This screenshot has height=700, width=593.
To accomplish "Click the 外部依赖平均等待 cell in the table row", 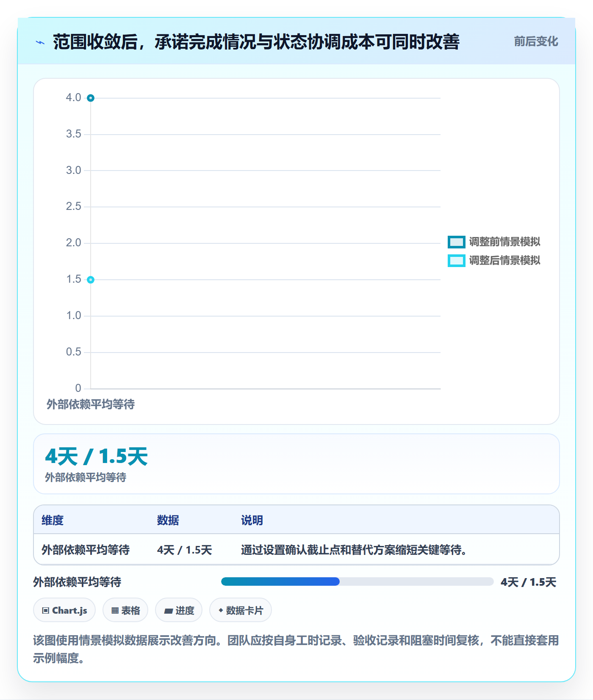I will pos(86,550).
